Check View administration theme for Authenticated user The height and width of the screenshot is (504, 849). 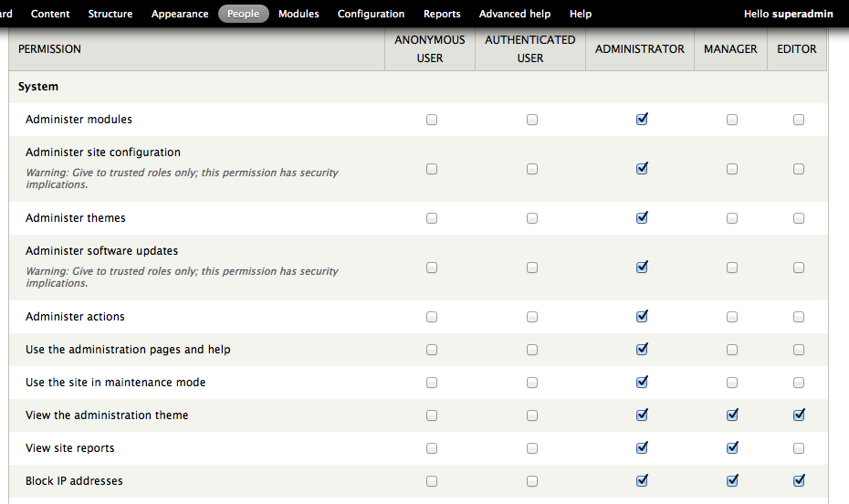[532, 415]
